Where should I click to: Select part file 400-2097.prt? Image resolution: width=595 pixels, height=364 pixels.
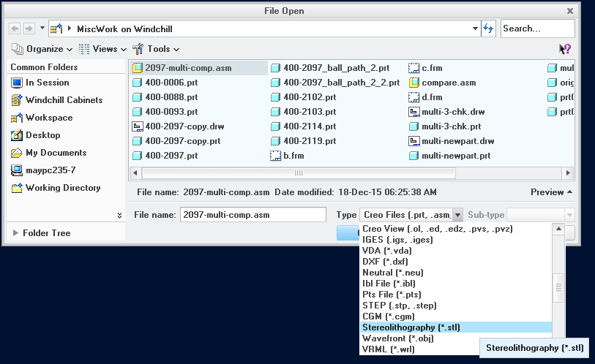click(165, 156)
